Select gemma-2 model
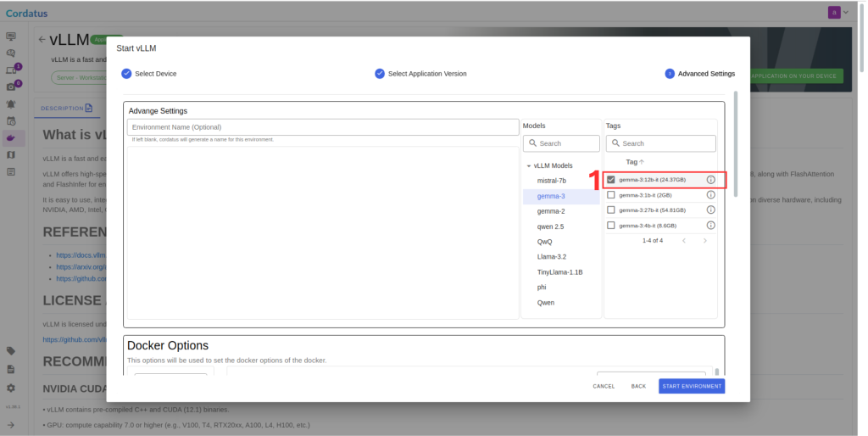The width and height of the screenshot is (868, 436). point(551,211)
